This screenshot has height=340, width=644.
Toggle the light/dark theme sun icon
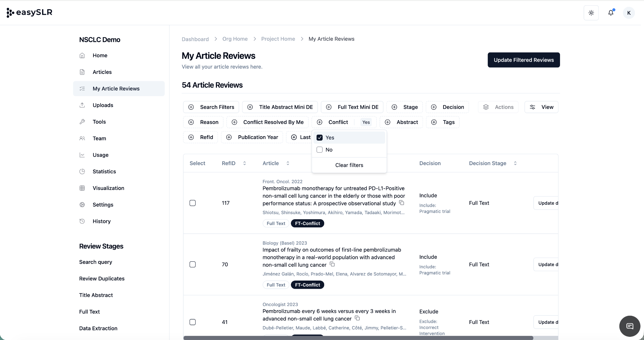[591, 13]
